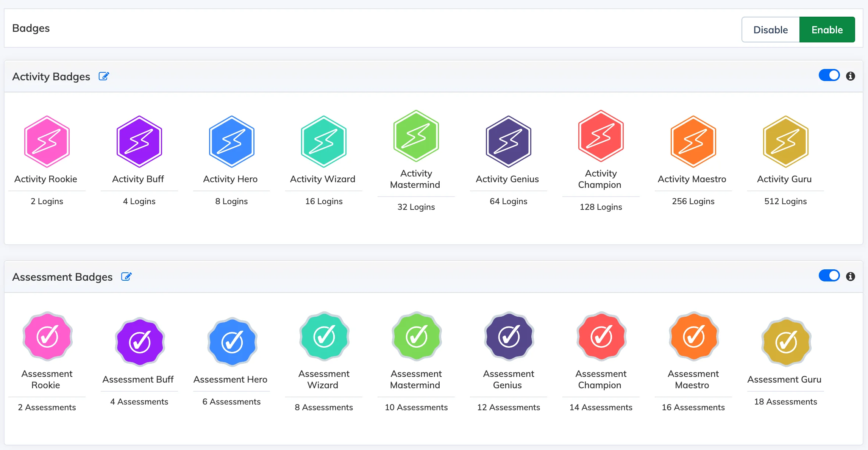The height and width of the screenshot is (450, 868).
Task: Click the red Activity Champion badge
Action: [x=601, y=136]
